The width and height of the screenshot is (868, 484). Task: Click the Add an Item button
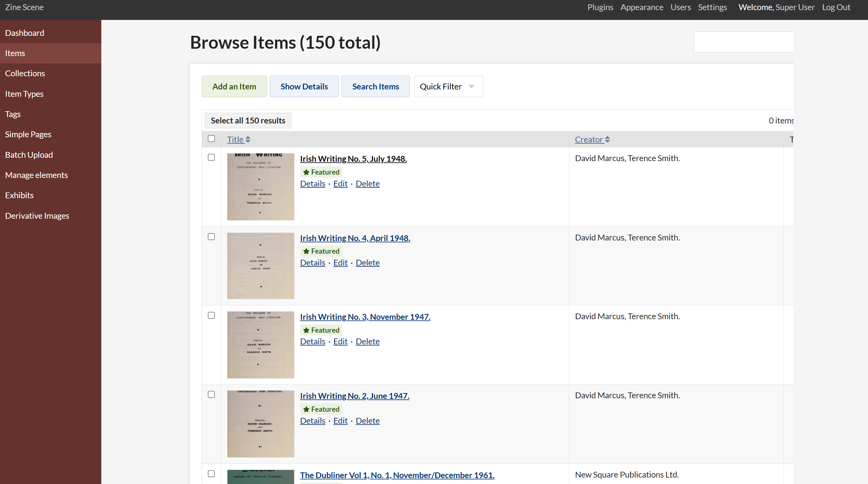(234, 87)
